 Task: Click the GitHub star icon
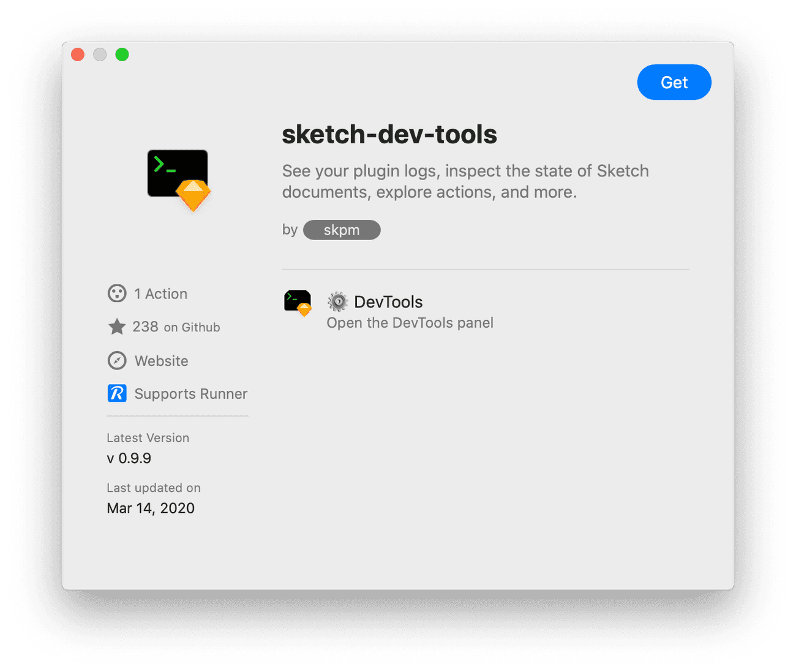tap(116, 327)
